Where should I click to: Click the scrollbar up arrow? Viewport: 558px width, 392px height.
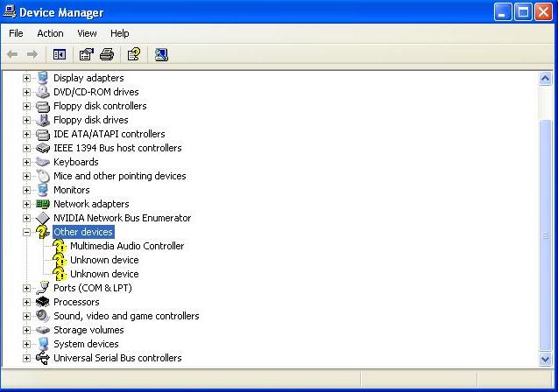pyautogui.click(x=546, y=79)
